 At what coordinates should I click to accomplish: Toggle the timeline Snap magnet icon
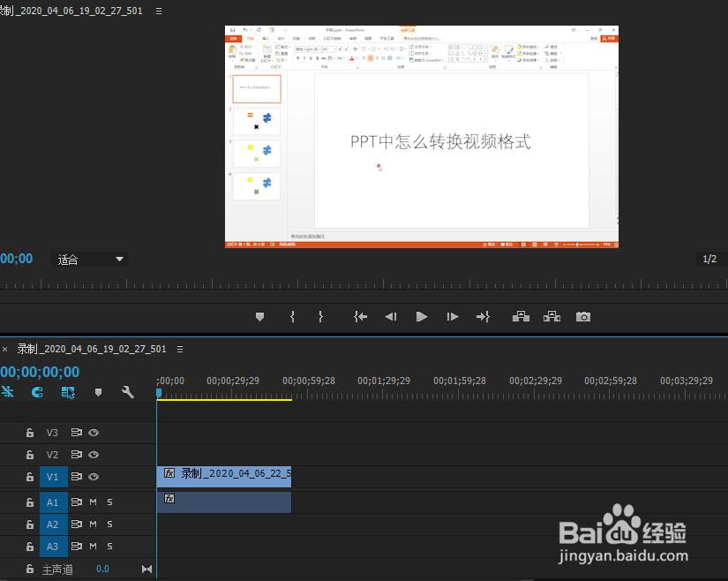point(37,392)
